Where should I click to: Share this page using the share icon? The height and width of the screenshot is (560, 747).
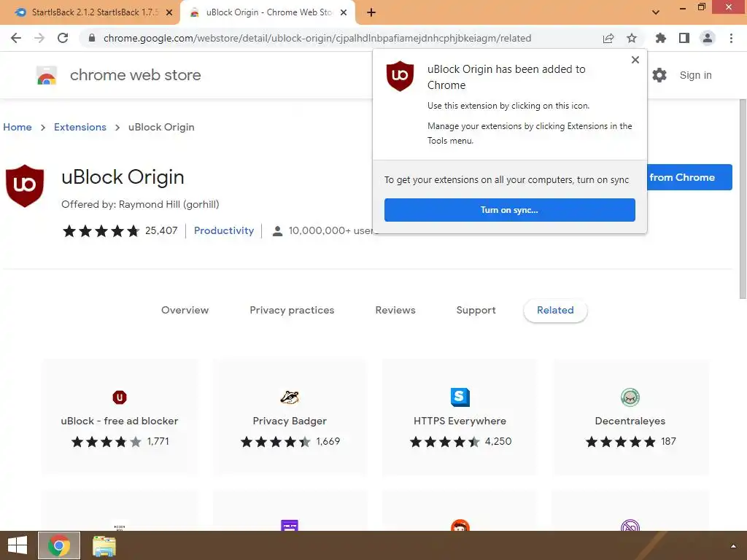[x=608, y=38]
